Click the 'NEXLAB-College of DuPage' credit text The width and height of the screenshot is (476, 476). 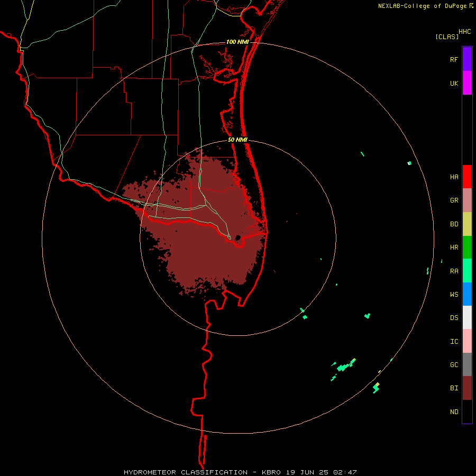point(422,6)
